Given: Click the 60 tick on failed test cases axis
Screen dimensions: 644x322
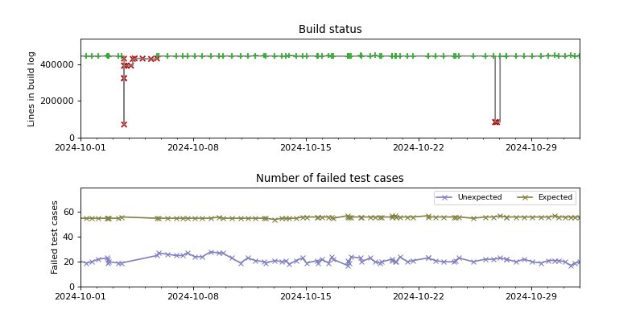Looking at the screenshot, I should tap(69, 213).
